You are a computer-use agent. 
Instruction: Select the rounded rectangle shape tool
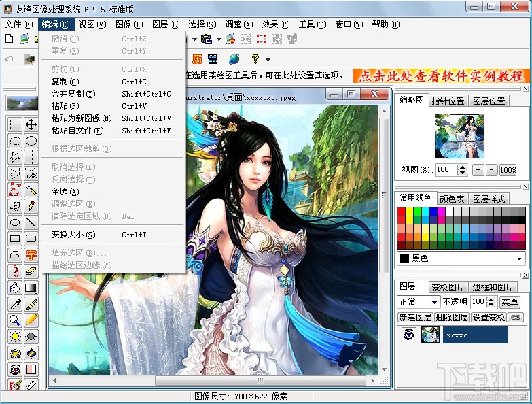tap(31, 239)
